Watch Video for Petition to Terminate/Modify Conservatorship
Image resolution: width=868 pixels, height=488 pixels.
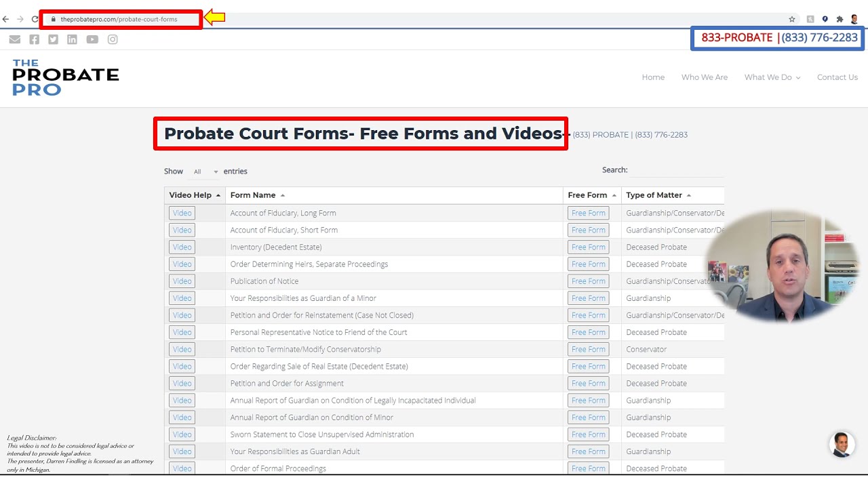pos(182,349)
